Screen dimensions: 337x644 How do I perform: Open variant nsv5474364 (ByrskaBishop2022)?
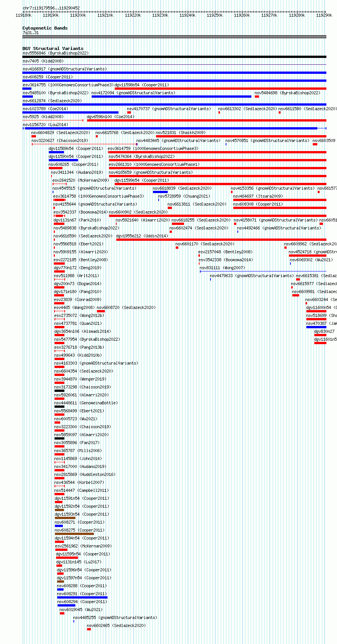pyautogui.click(x=142, y=156)
